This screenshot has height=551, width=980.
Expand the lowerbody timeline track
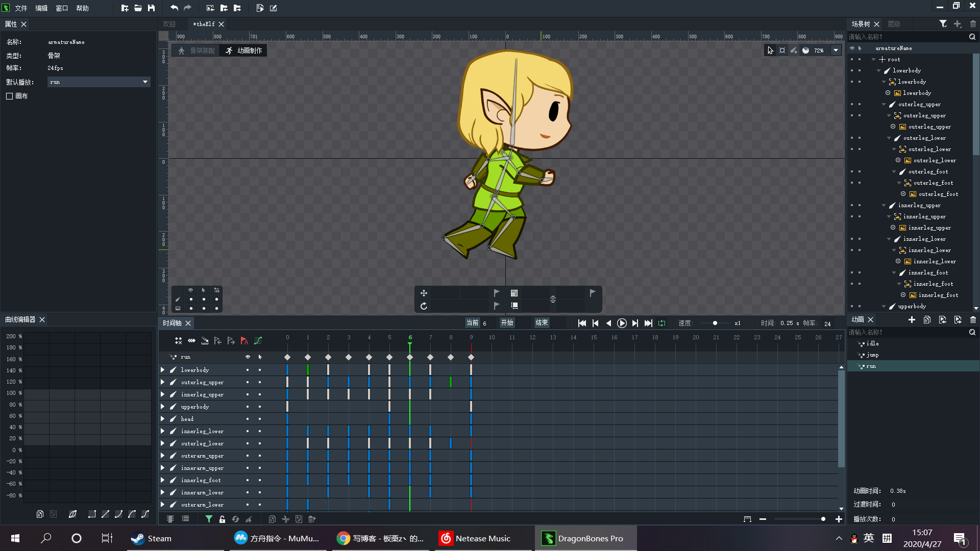(163, 370)
